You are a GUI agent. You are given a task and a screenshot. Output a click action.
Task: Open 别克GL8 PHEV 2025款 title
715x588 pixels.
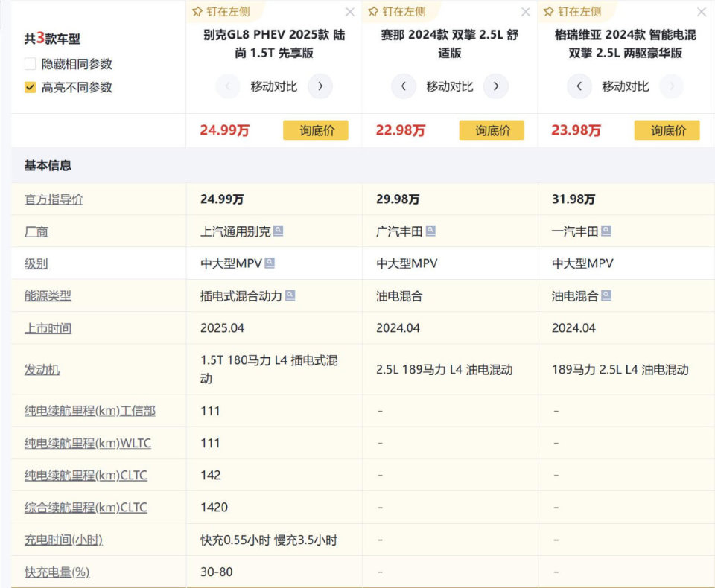[x=274, y=44]
